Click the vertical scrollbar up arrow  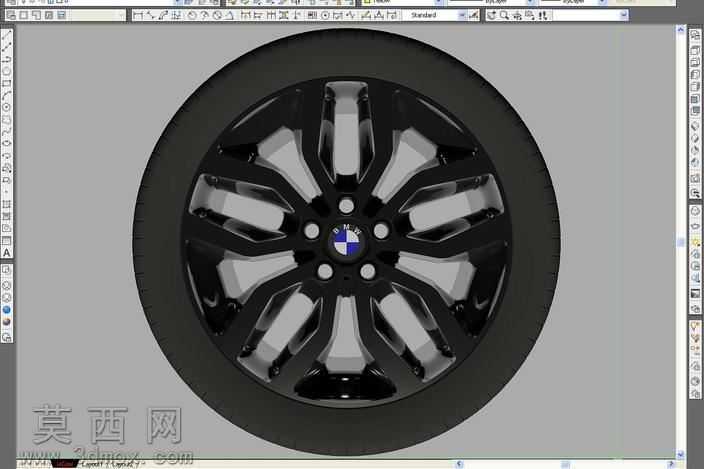tap(681, 30)
